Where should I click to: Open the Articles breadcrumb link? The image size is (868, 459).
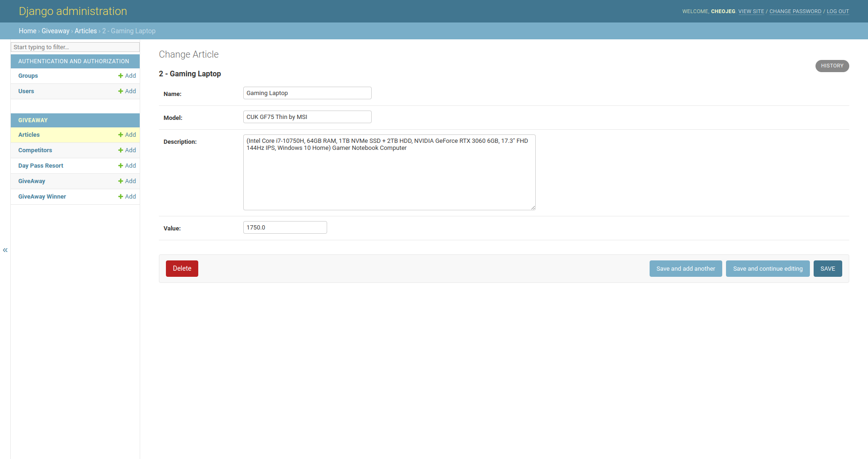(x=85, y=31)
